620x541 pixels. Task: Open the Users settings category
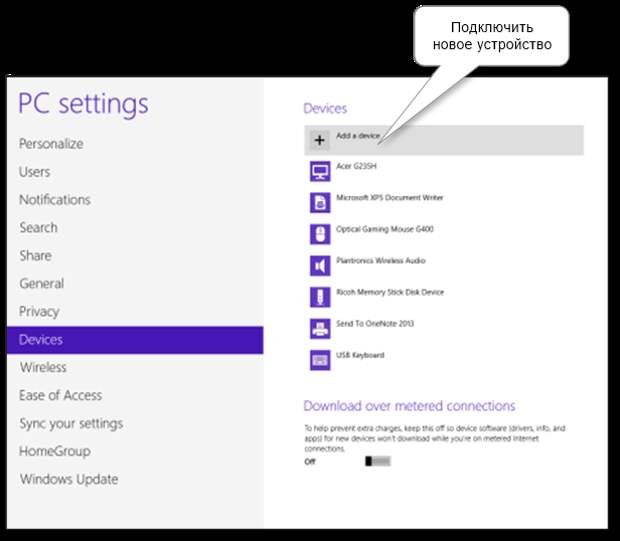(x=34, y=172)
